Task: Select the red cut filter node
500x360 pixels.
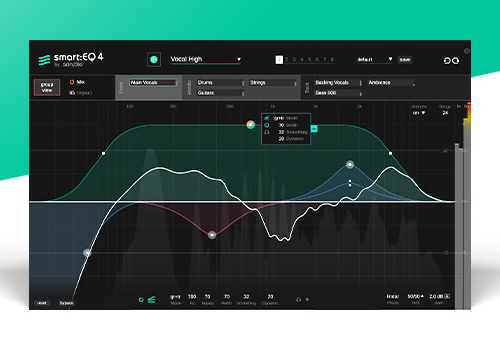Action: 212,235
